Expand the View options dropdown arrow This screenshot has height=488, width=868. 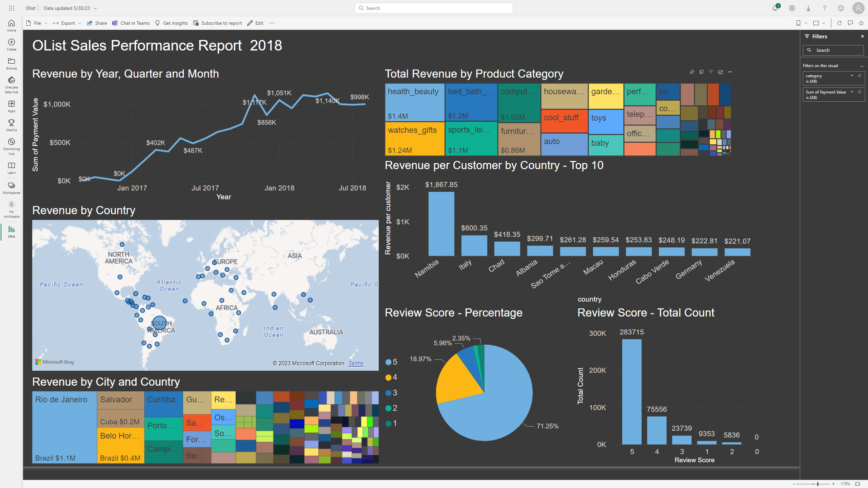coord(824,23)
